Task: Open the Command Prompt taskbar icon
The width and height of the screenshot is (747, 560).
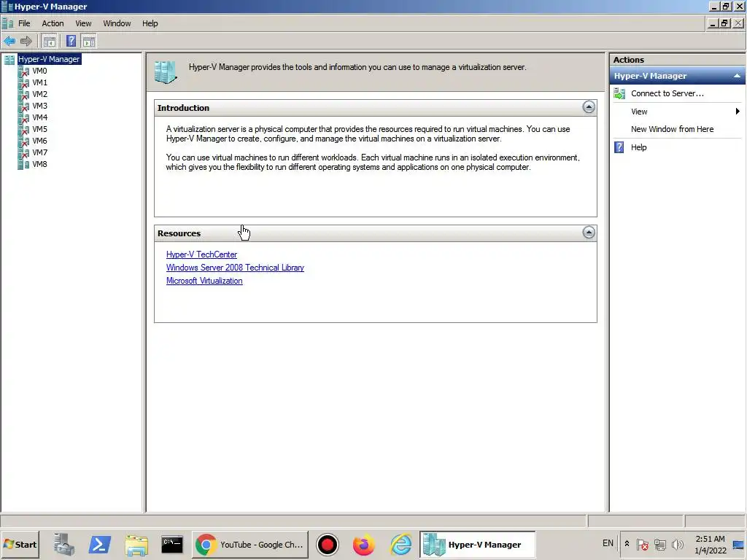Action: 172,545
